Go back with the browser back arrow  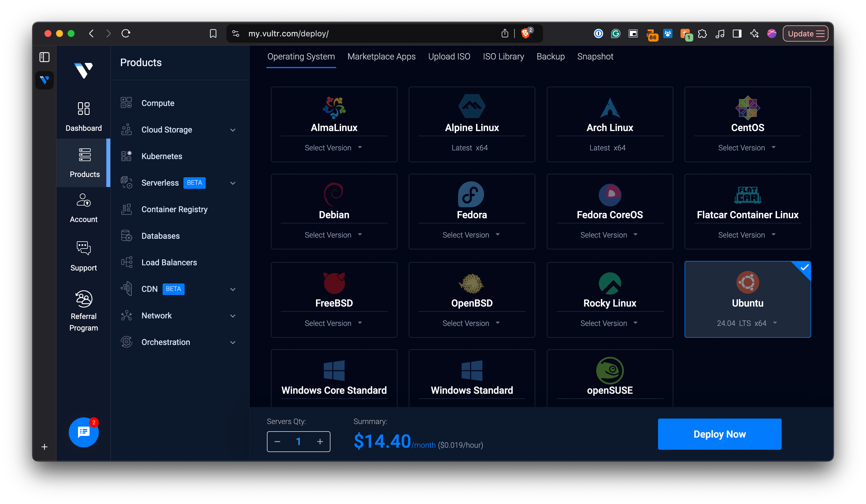pos(91,33)
